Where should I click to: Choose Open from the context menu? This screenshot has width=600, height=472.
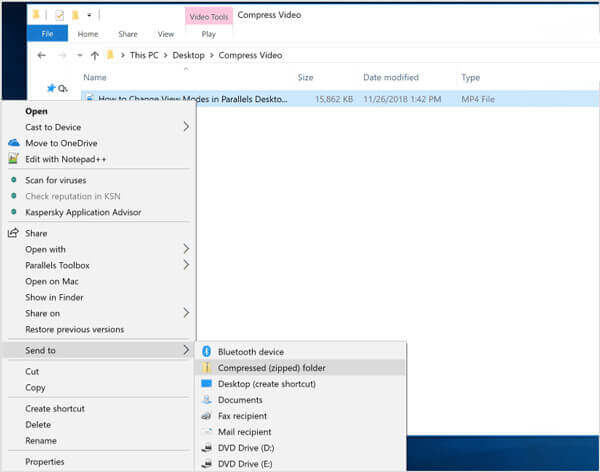[x=36, y=111]
